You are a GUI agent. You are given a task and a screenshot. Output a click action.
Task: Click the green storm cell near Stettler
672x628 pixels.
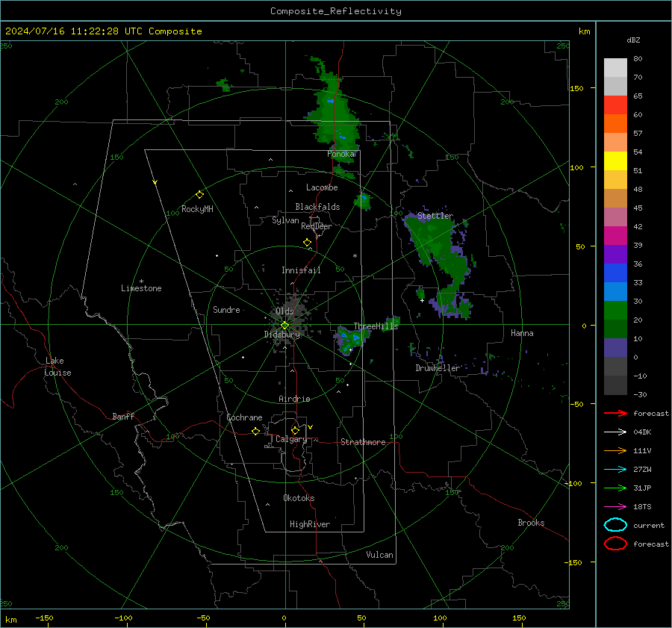(441, 261)
